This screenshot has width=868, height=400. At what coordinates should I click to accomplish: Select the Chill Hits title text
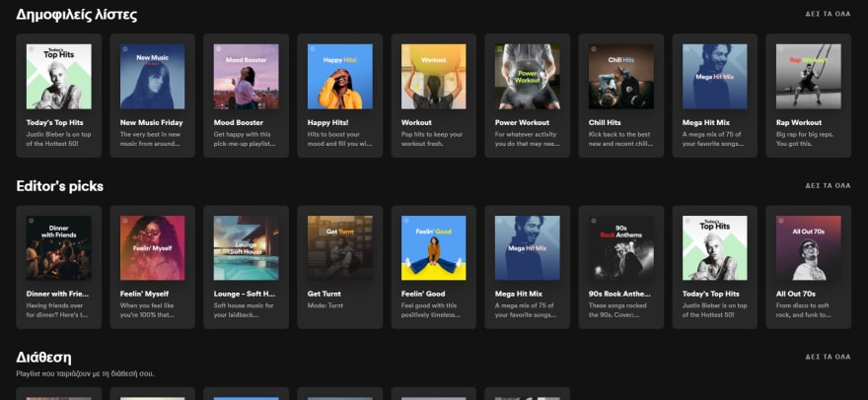(605, 123)
